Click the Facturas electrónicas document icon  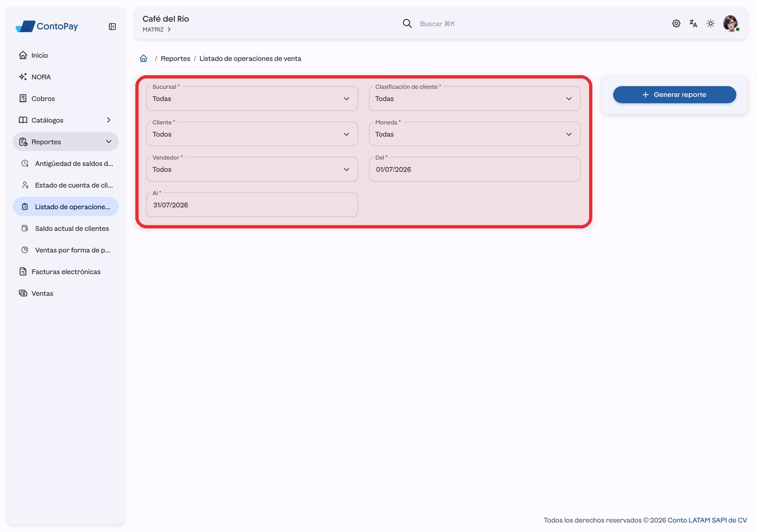23,272
